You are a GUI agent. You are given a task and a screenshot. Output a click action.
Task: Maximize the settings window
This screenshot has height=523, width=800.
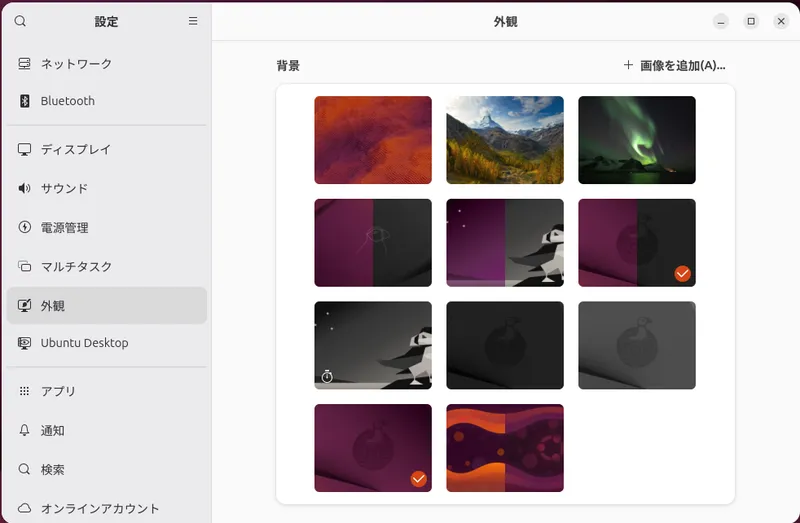click(751, 21)
